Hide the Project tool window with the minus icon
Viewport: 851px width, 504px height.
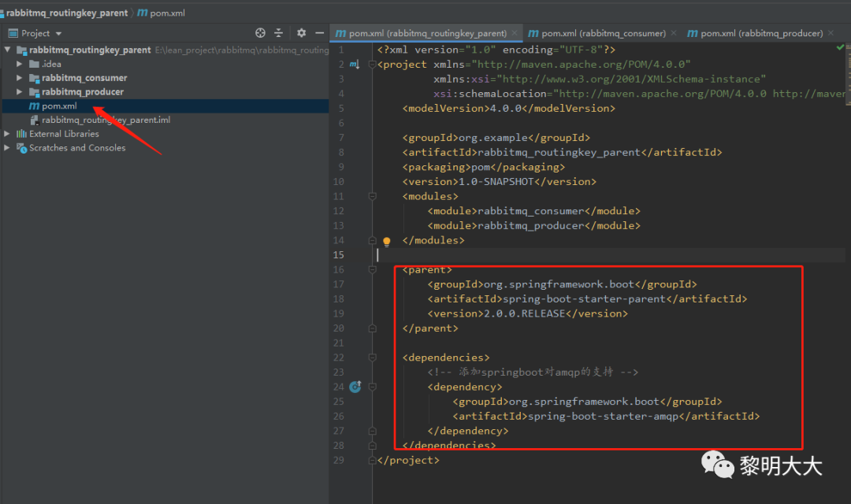click(319, 33)
